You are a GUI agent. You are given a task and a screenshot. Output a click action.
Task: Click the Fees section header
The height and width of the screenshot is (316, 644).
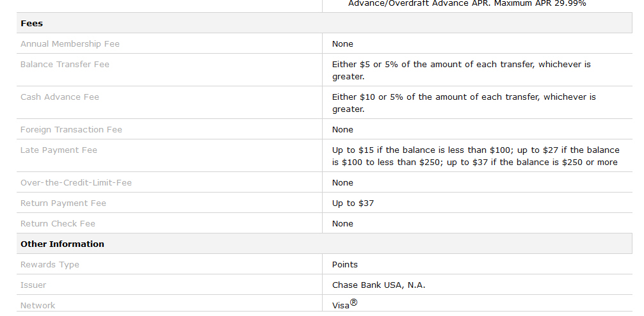click(31, 24)
